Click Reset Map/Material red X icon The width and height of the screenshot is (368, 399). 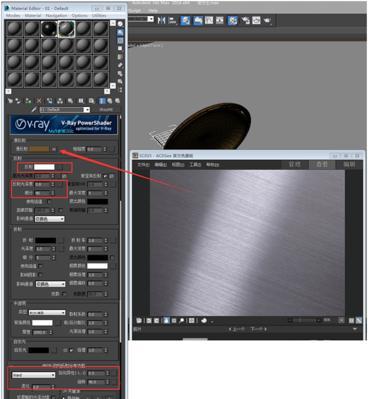39,101
